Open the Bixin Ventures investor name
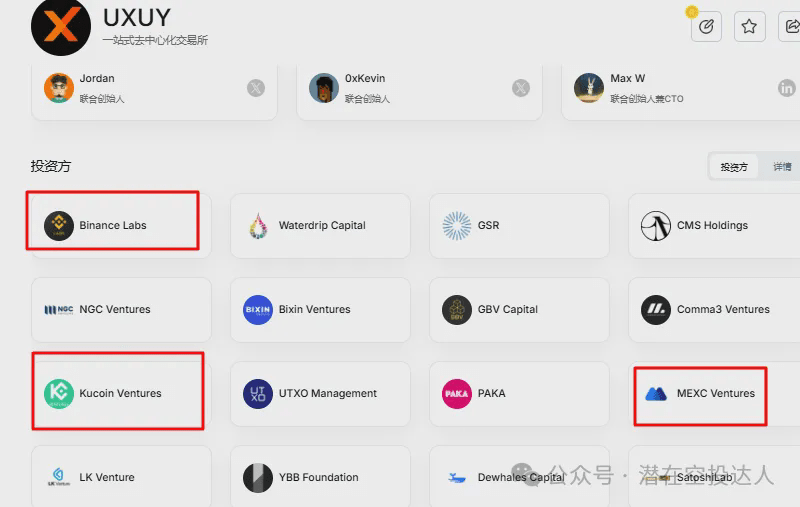The height and width of the screenshot is (507, 800). [314, 310]
